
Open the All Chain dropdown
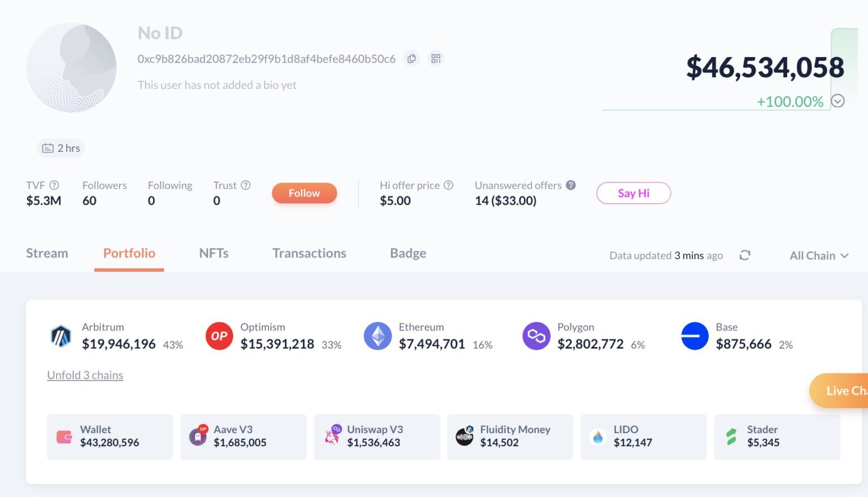point(817,255)
